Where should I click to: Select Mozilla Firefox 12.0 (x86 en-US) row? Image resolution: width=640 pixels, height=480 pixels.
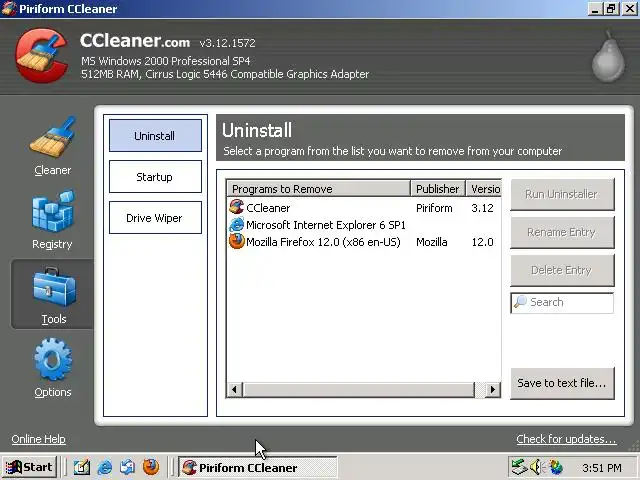tap(364, 242)
